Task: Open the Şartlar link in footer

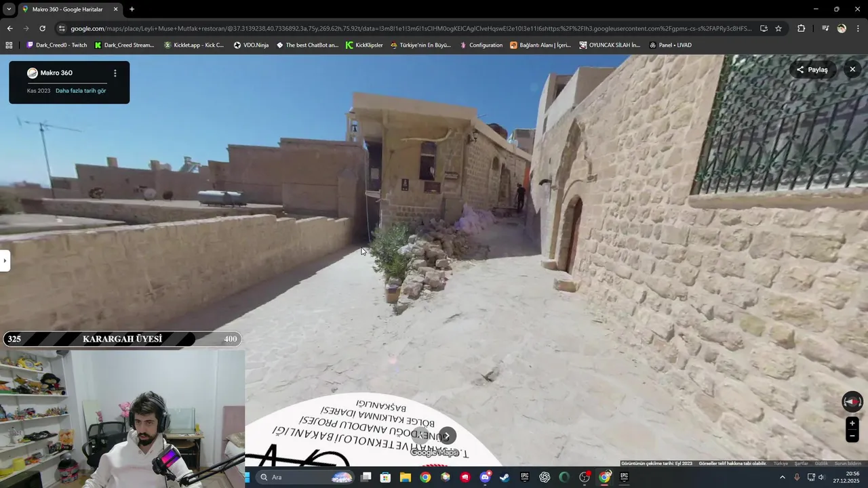Action: click(x=802, y=464)
